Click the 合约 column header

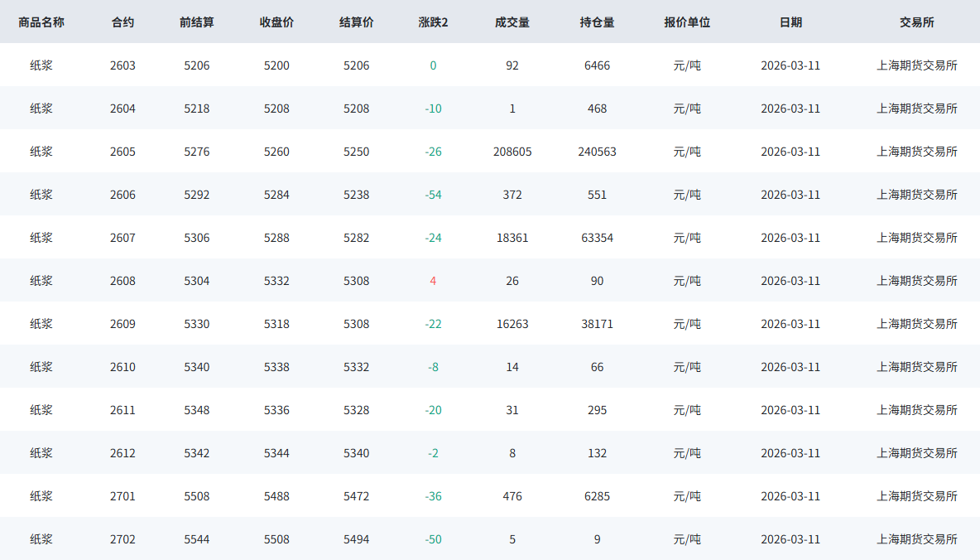coord(122,22)
